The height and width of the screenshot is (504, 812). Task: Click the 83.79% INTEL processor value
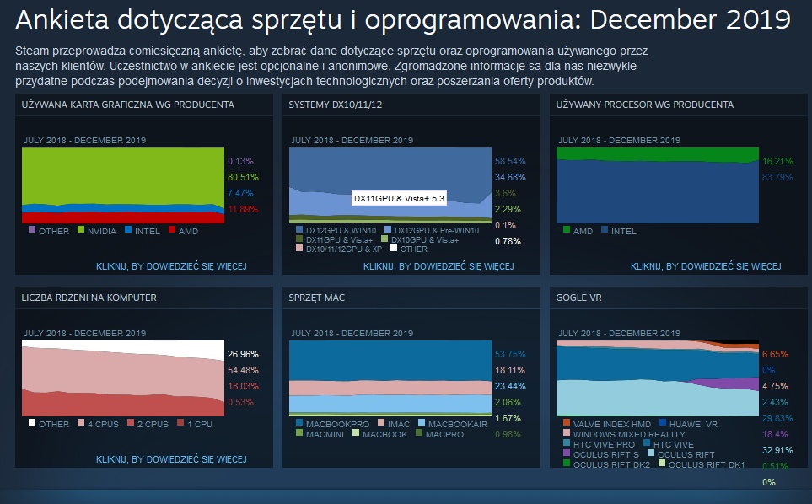tap(777, 177)
